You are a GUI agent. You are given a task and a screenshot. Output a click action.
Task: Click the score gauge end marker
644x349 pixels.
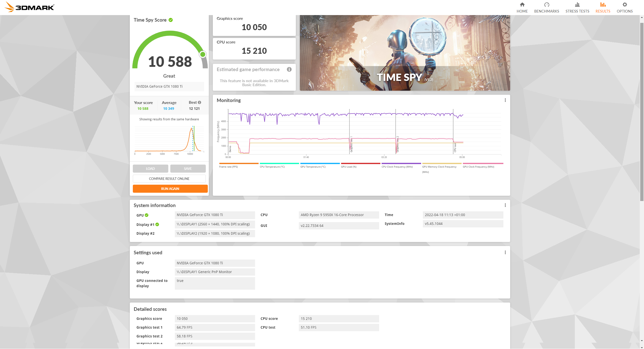203,54
